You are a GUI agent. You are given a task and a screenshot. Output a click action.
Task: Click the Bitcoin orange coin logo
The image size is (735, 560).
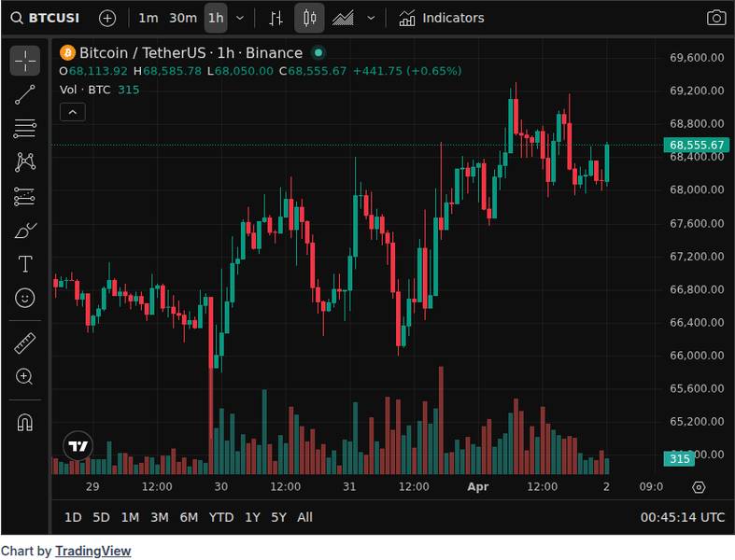tap(67, 53)
